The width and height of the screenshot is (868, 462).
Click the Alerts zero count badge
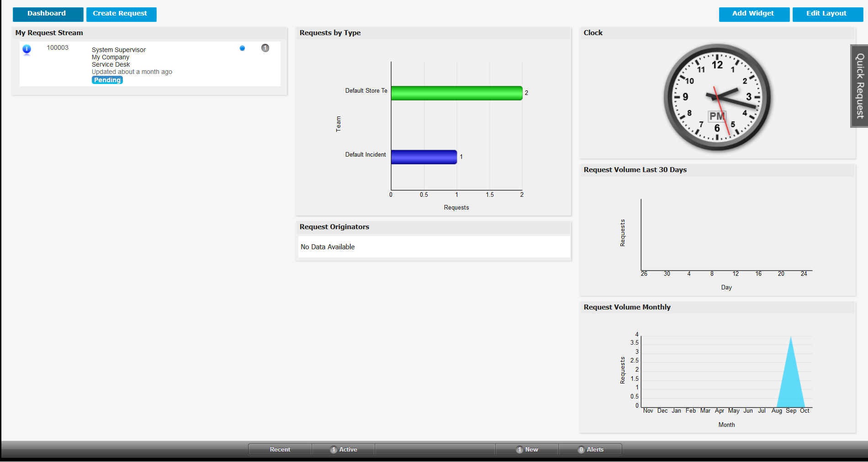(581, 449)
